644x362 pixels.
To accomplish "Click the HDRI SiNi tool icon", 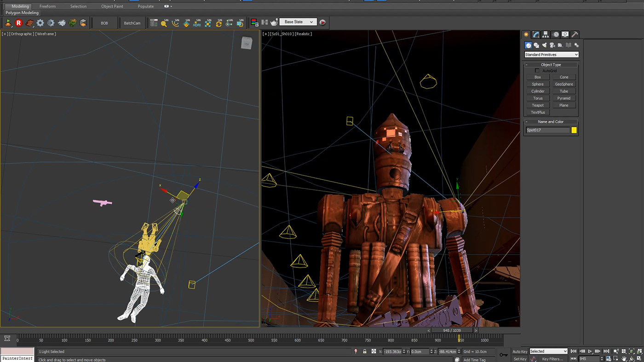I will tap(197, 23).
